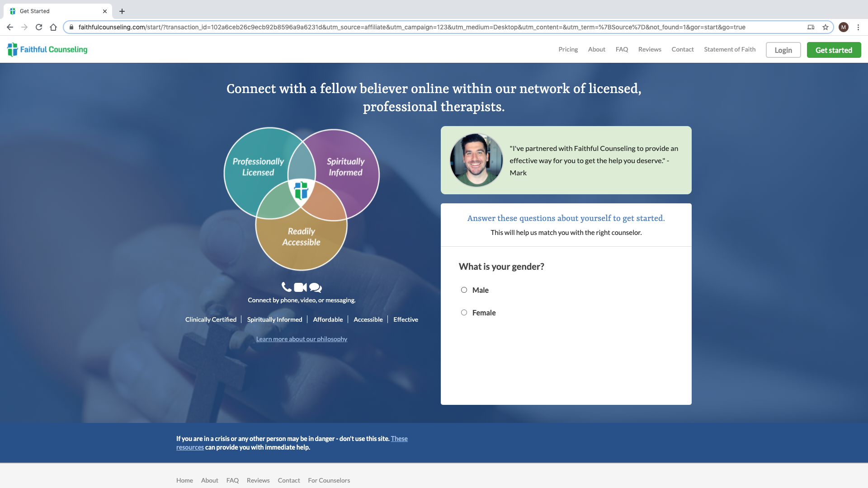Click footer Contact link
Screen dimensions: 868x488
click(x=289, y=480)
